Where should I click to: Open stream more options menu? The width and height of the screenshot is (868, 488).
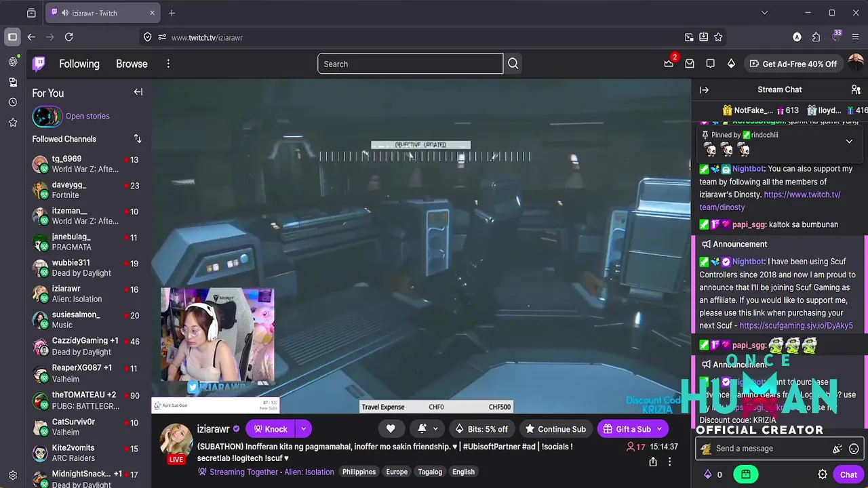click(x=669, y=462)
